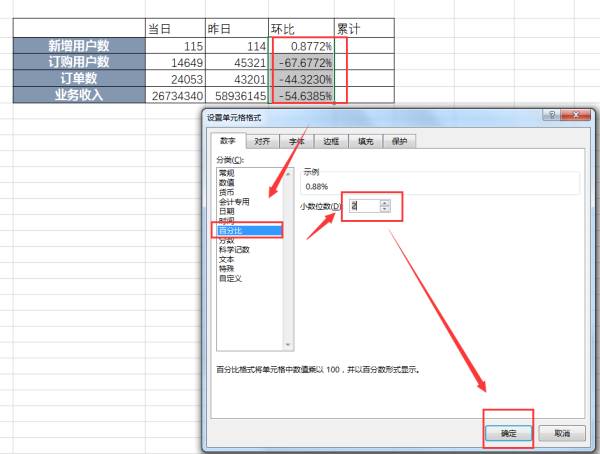Select cell with value 114
The width and height of the screenshot is (600, 454).
[237, 46]
